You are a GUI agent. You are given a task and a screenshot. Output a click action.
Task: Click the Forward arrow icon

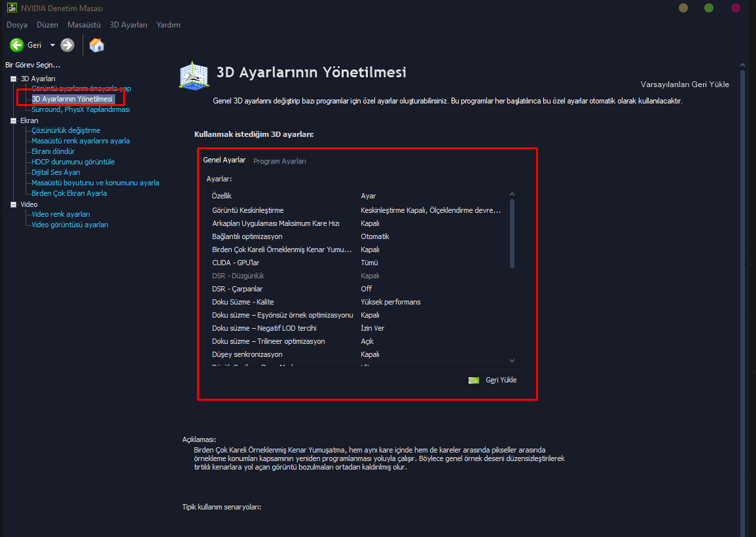(67, 45)
